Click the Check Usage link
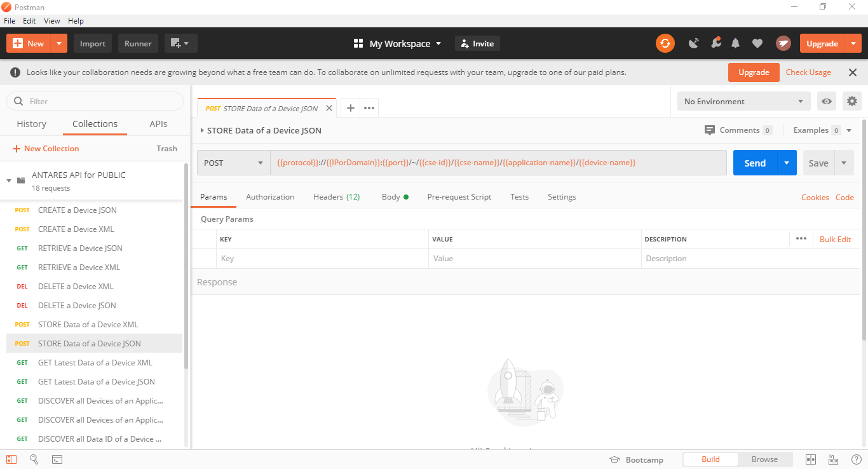The width and height of the screenshot is (868, 469). point(808,72)
